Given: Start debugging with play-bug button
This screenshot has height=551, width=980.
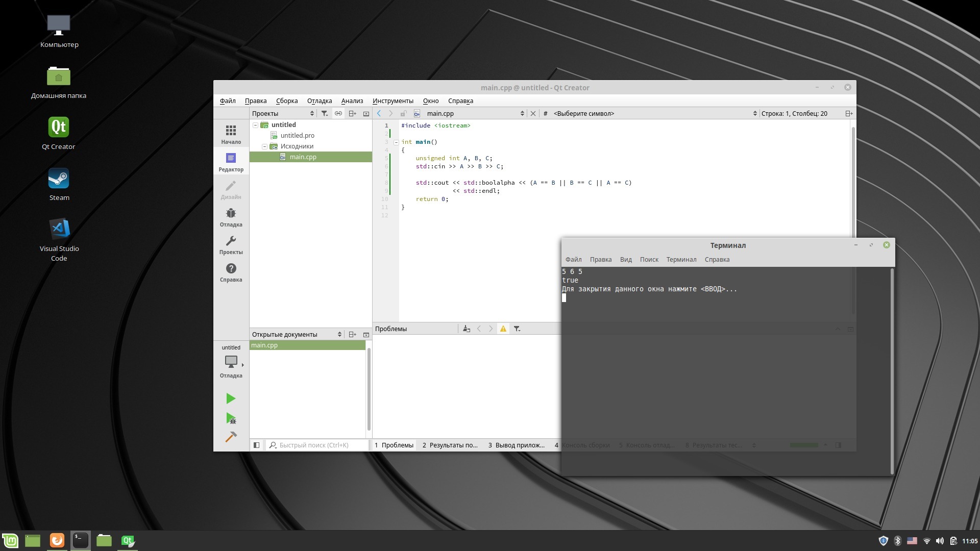Looking at the screenshot, I should 231,418.
